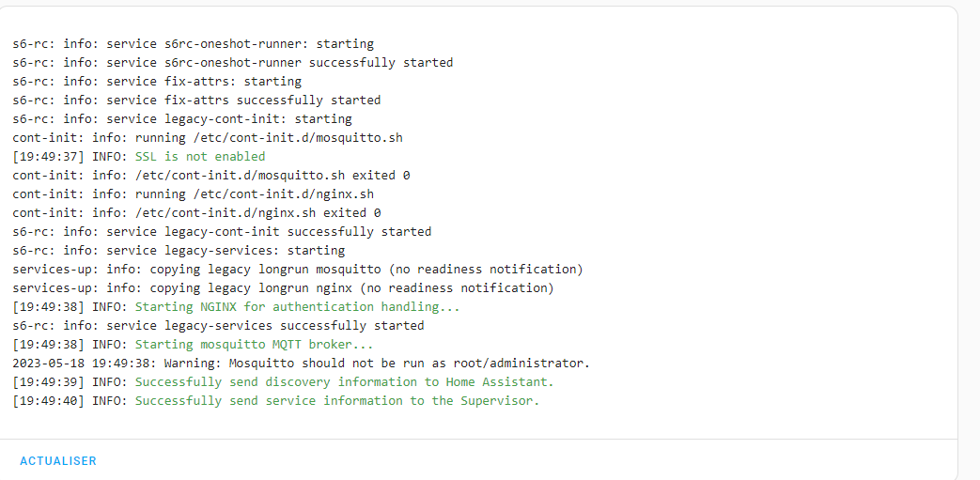
Task: Click the 's6rc-oneshot-runner: starting' log line
Action: pos(193,44)
